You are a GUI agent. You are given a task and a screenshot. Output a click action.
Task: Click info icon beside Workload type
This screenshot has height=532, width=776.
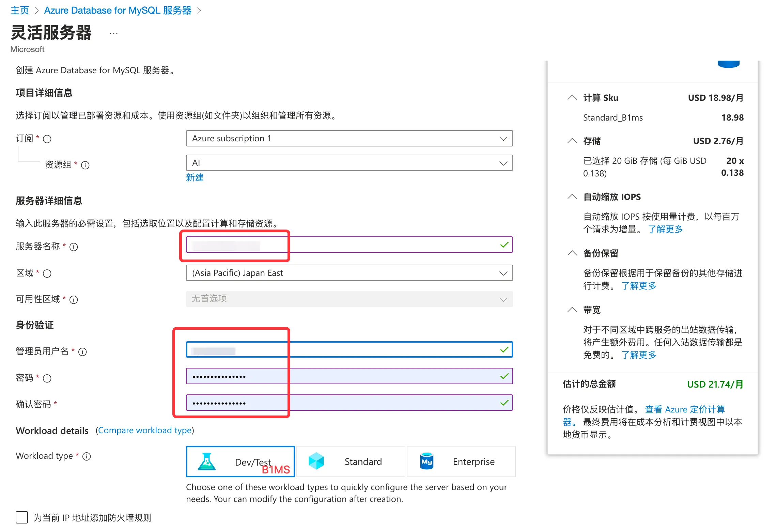(x=87, y=456)
